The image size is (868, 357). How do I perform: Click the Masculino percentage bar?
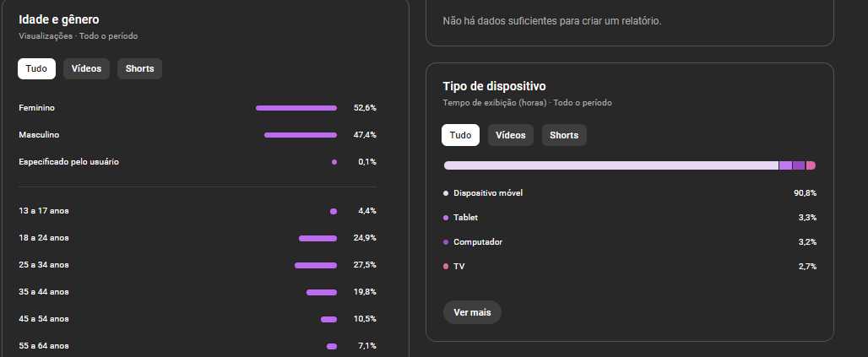tap(300, 135)
